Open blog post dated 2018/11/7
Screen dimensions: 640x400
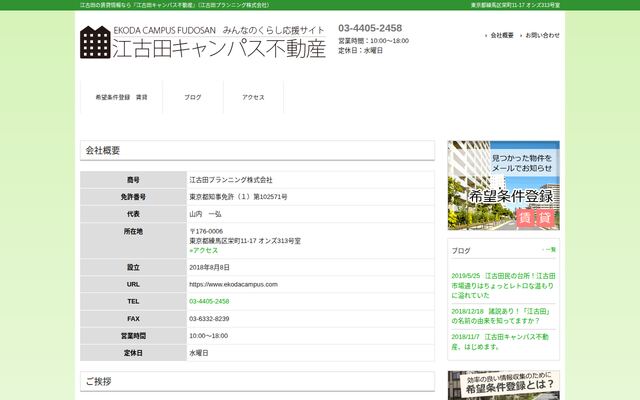click(x=500, y=342)
